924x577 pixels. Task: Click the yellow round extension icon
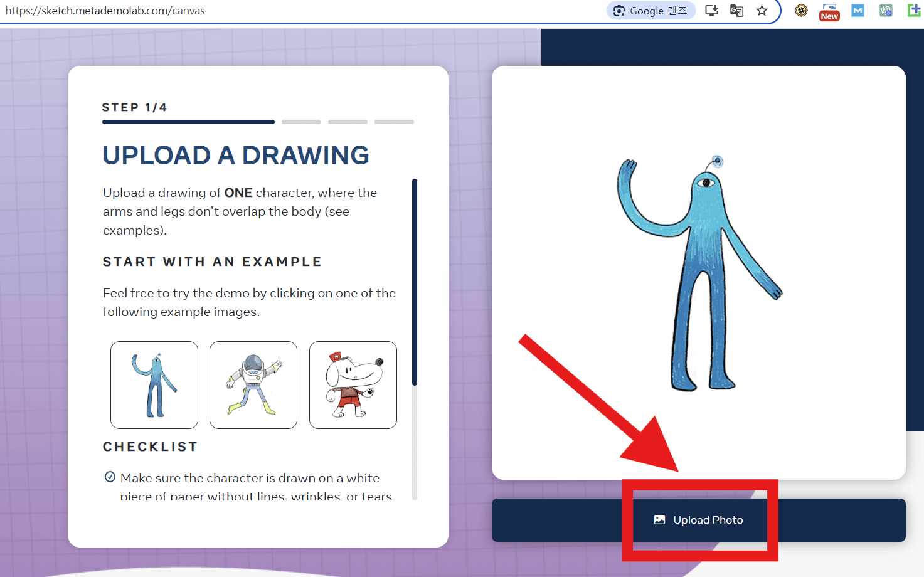[x=801, y=11]
